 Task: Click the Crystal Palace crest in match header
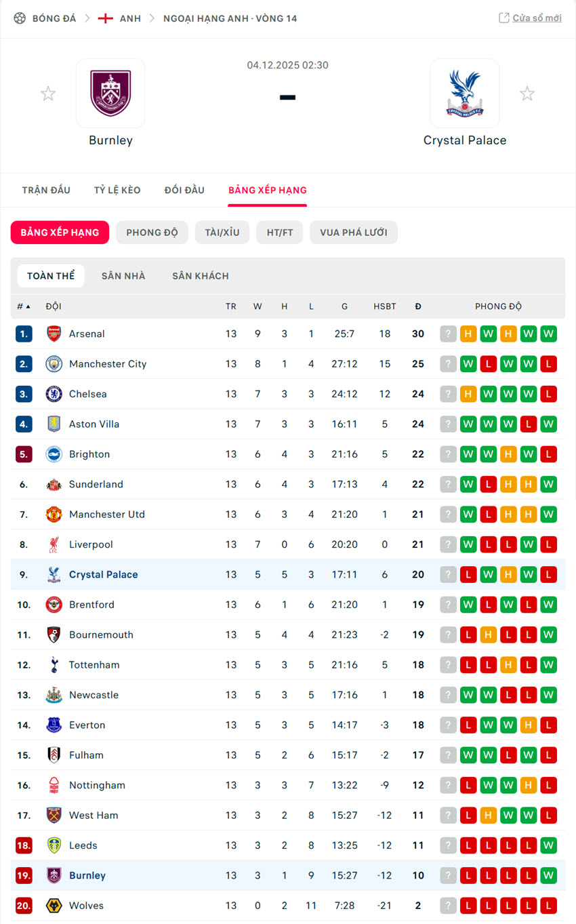point(465,94)
